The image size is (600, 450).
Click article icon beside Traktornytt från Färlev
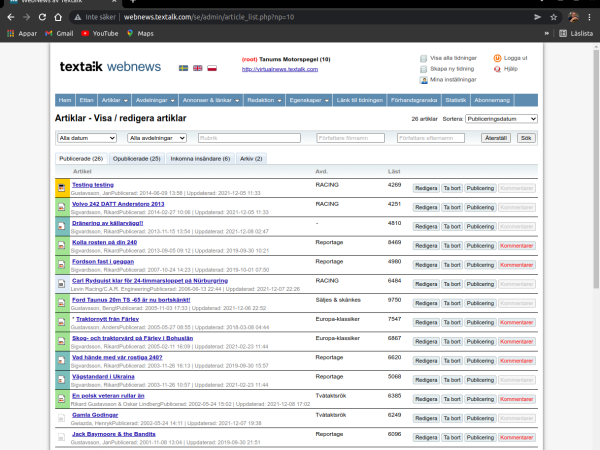[x=62, y=322]
